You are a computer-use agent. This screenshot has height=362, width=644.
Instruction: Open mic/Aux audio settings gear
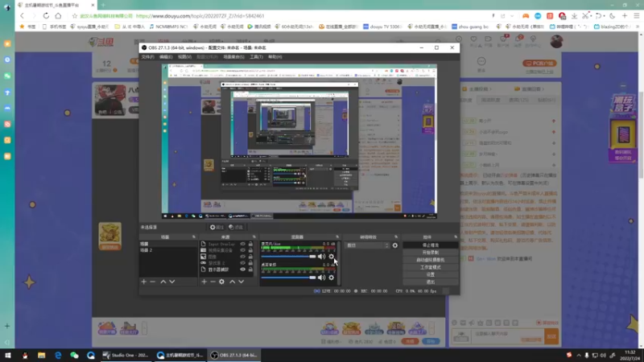pos(331,257)
